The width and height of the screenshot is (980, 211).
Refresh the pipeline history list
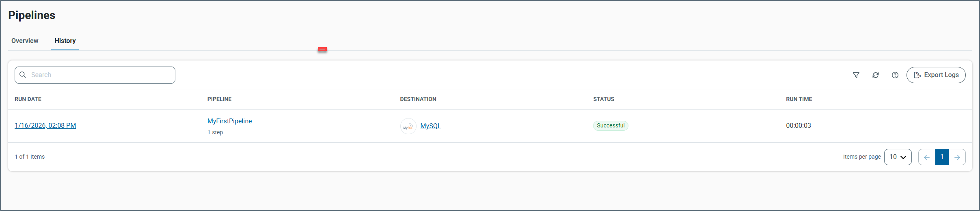(876, 75)
